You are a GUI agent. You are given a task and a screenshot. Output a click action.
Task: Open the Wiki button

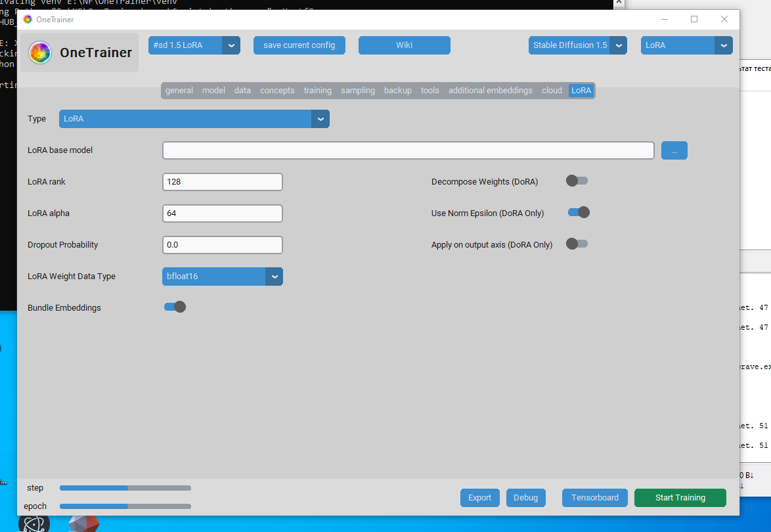click(x=404, y=45)
